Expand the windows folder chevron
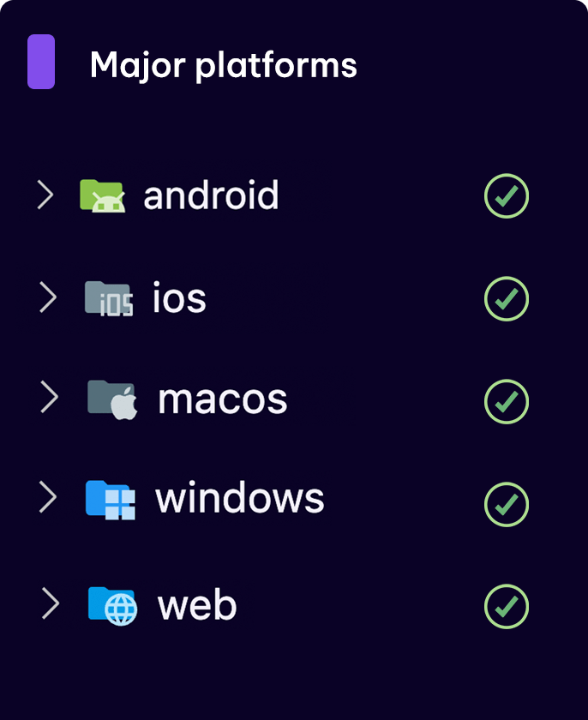588x720 pixels. (x=48, y=497)
